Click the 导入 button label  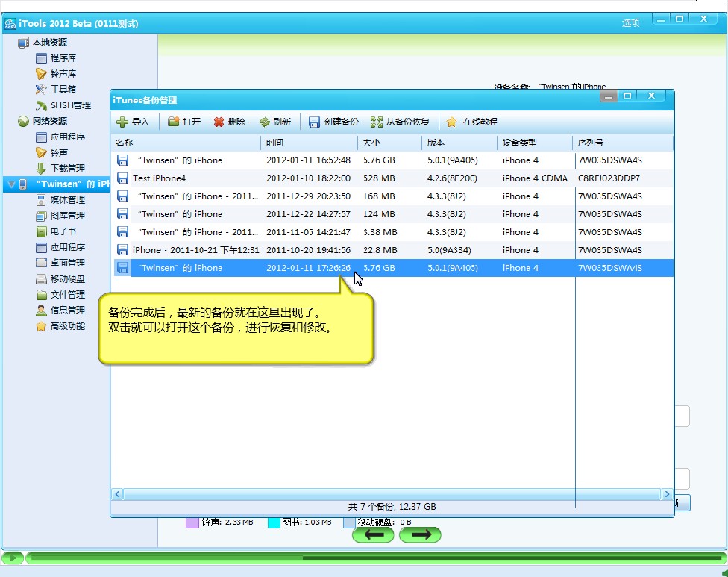(x=140, y=122)
